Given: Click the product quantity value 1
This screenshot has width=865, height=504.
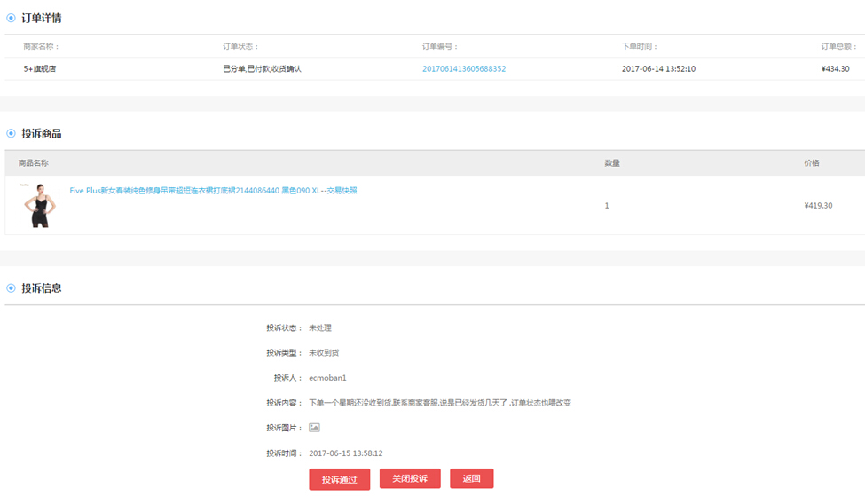Looking at the screenshot, I should coord(607,205).
